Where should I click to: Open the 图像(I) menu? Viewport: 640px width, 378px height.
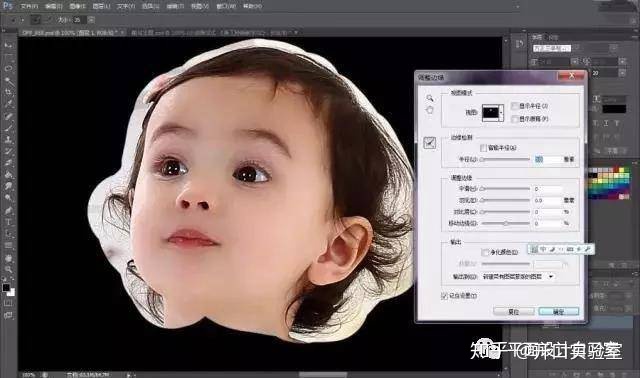(x=77, y=6)
